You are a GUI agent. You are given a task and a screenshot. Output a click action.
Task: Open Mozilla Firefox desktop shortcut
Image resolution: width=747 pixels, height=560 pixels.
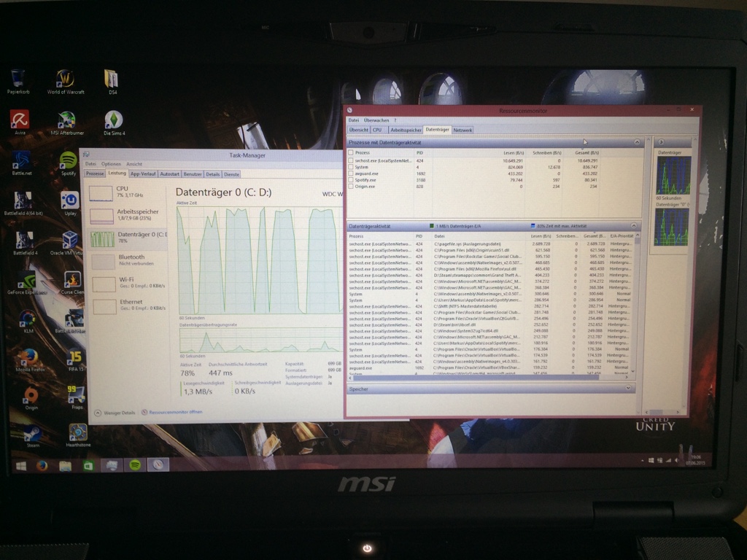tap(29, 360)
